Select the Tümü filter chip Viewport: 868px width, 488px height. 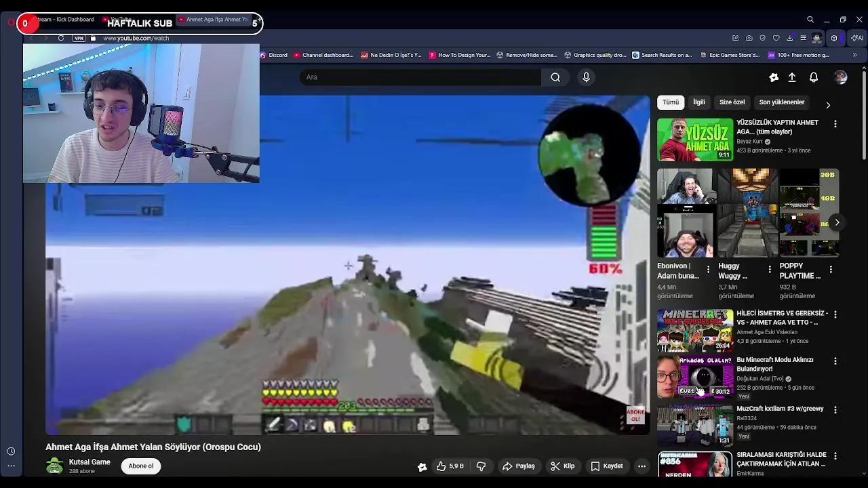(x=671, y=102)
